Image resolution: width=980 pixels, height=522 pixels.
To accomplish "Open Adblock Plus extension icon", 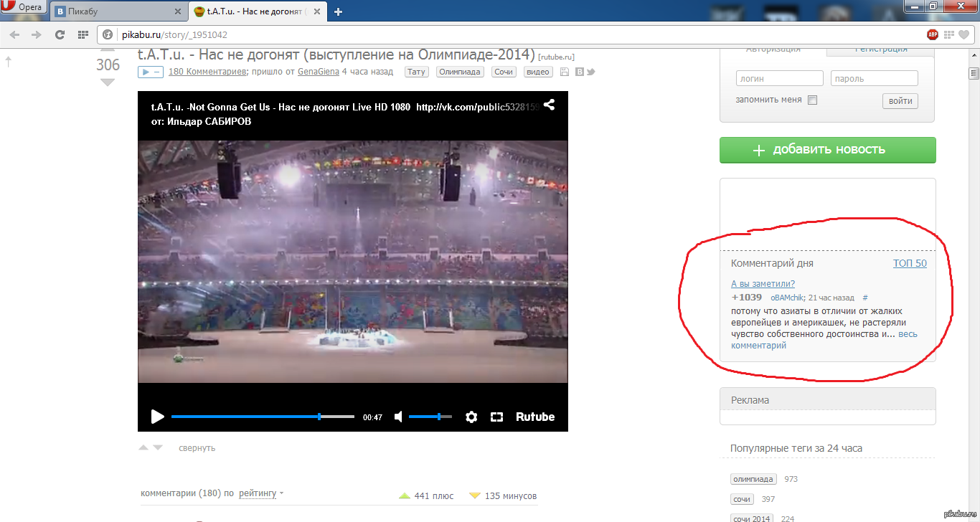I will [932, 34].
